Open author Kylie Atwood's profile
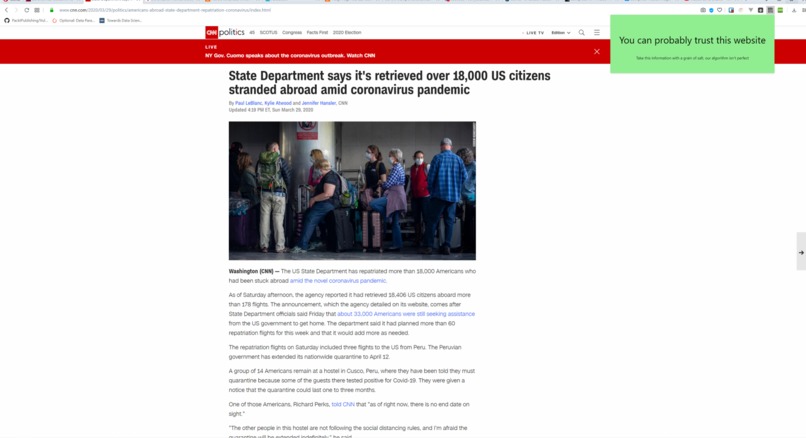The height and width of the screenshot is (438, 806). point(278,103)
